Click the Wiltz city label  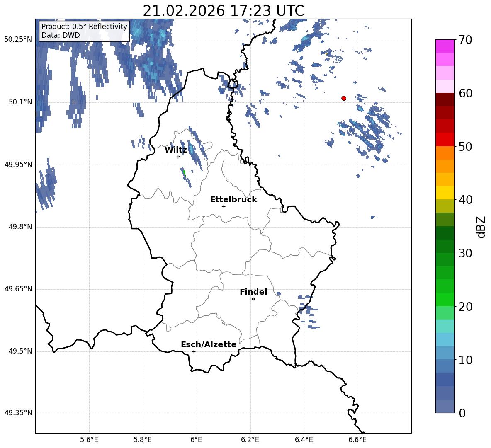(176, 150)
